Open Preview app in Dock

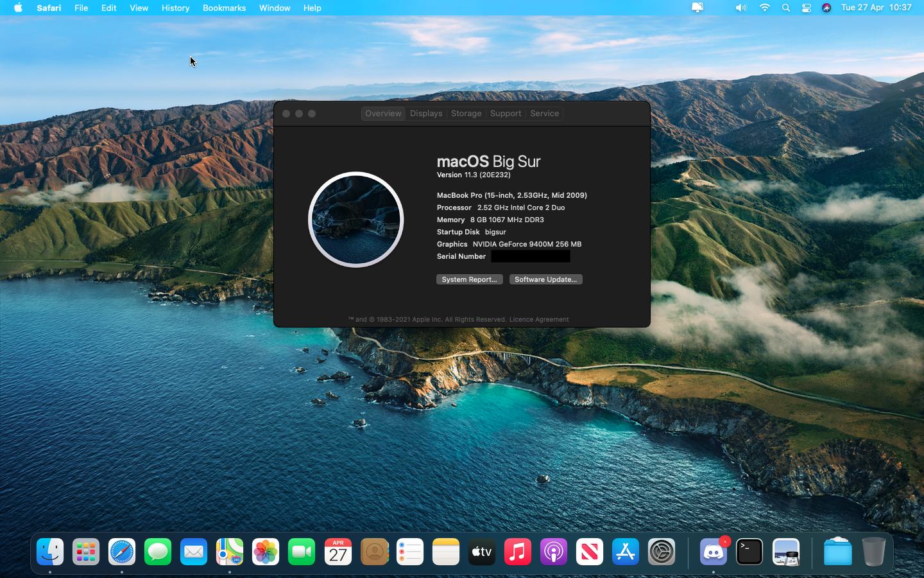tap(786, 552)
